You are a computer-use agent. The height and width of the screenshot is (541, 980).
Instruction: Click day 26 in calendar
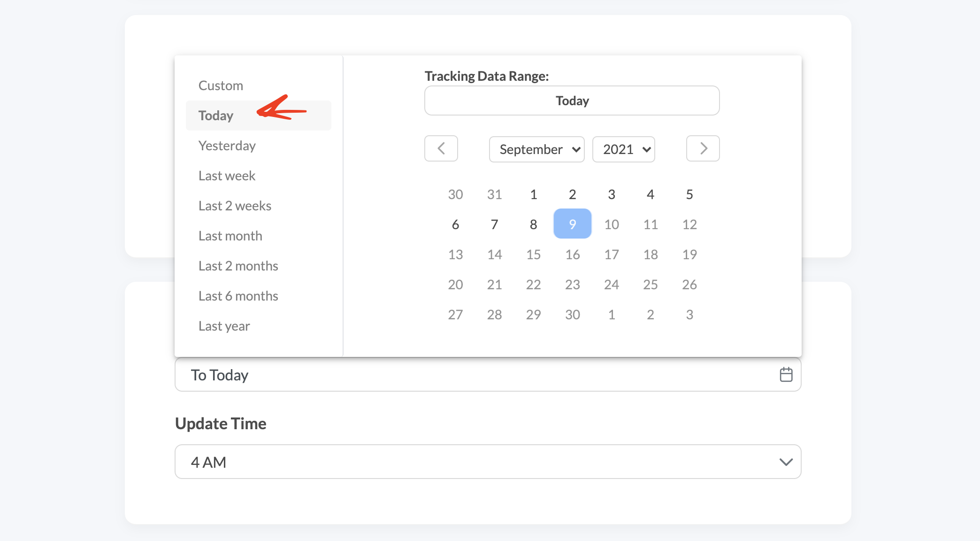click(x=689, y=284)
